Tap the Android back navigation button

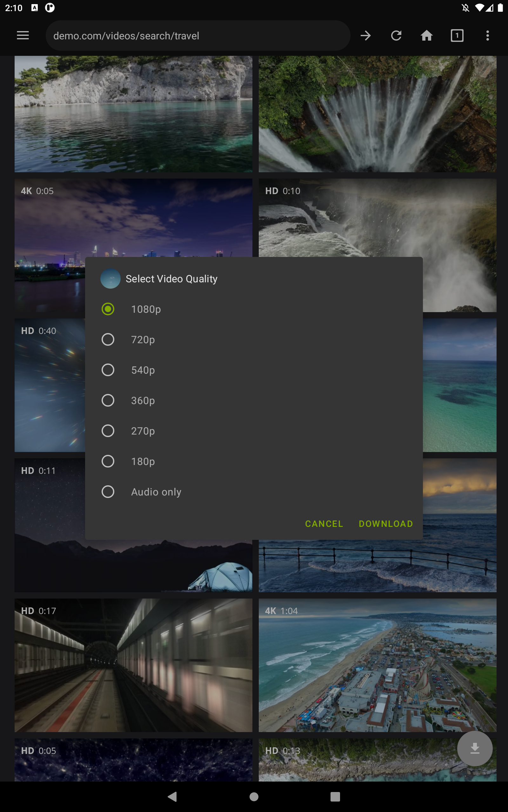pyautogui.click(x=172, y=796)
